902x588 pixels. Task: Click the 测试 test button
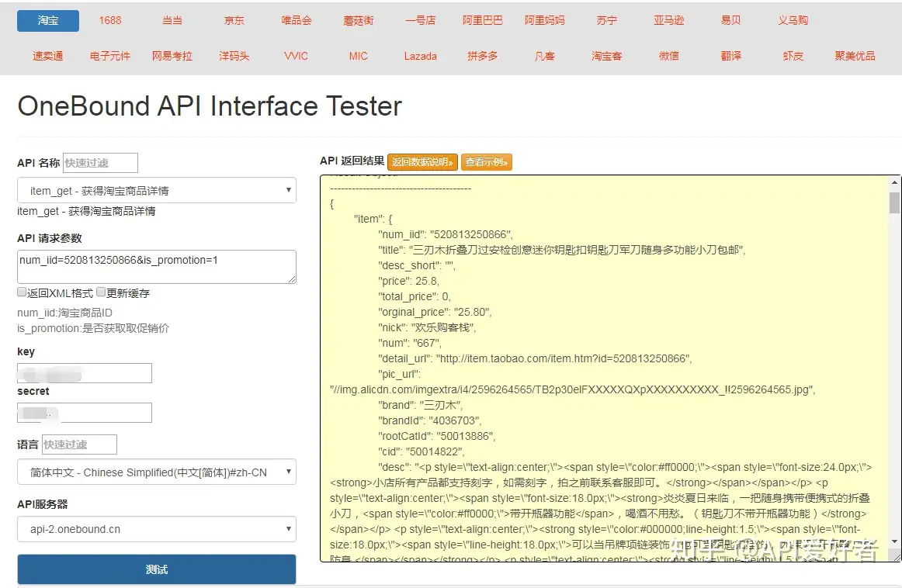coord(157,569)
